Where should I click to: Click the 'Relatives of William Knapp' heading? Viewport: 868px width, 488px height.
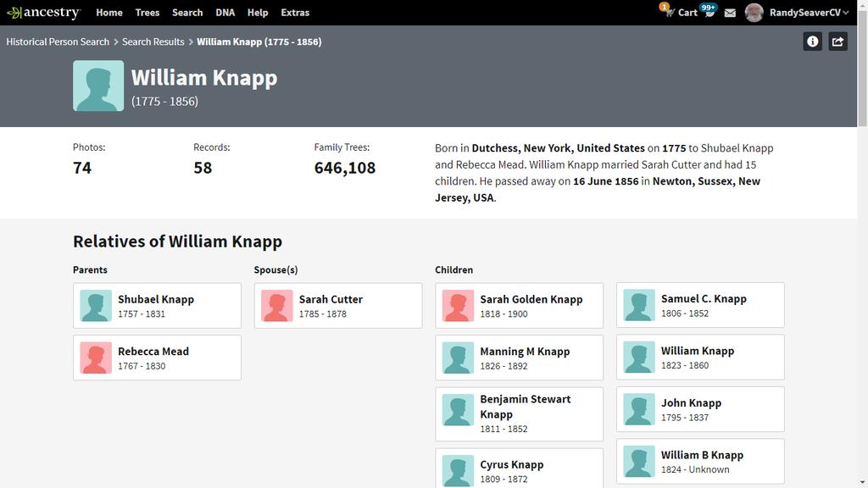178,241
